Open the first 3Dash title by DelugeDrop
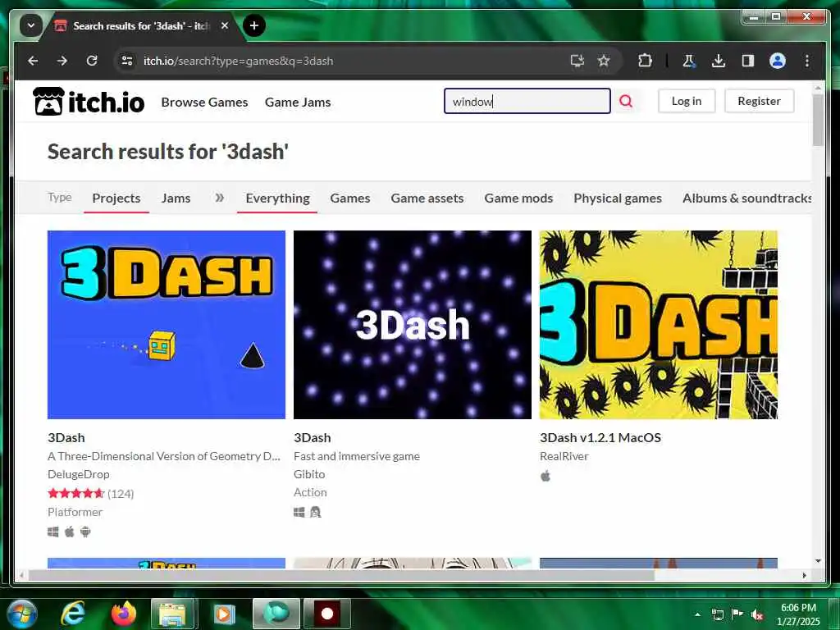This screenshot has height=630, width=840. point(66,438)
